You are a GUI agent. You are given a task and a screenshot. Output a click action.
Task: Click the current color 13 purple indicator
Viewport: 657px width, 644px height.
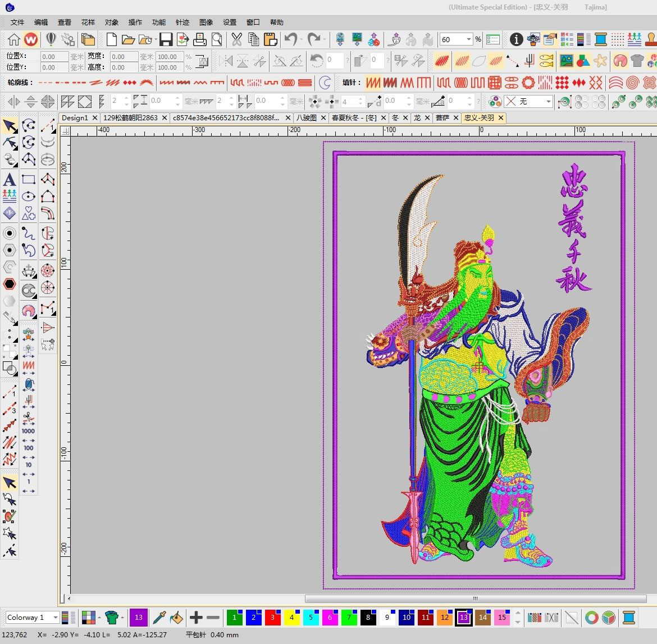pyautogui.click(x=139, y=617)
